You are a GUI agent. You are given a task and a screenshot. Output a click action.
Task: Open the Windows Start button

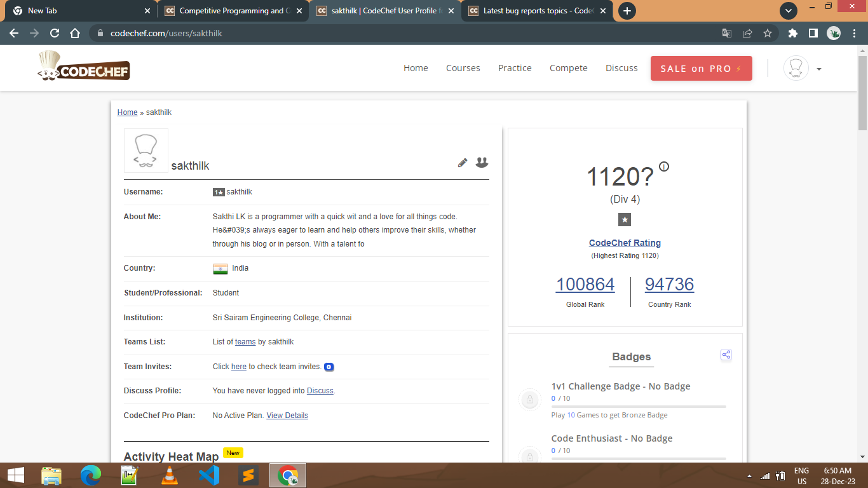(x=15, y=475)
